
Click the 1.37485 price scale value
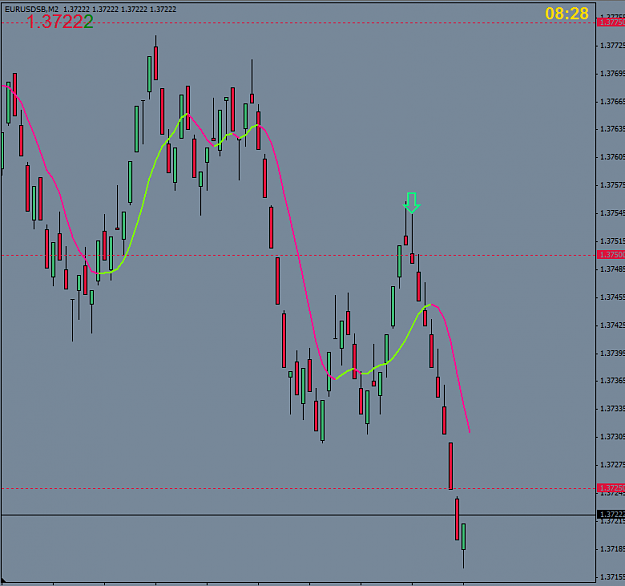coord(612,269)
